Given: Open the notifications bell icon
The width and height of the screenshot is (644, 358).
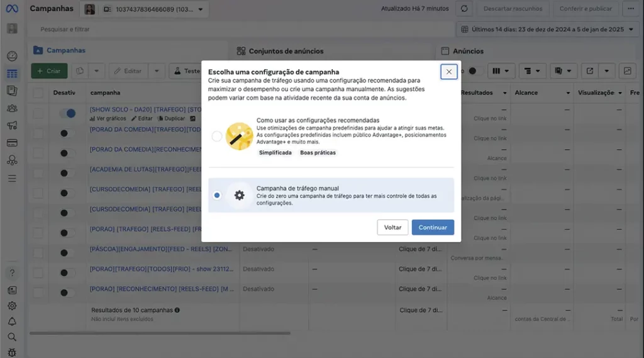Looking at the screenshot, I should tap(12, 322).
